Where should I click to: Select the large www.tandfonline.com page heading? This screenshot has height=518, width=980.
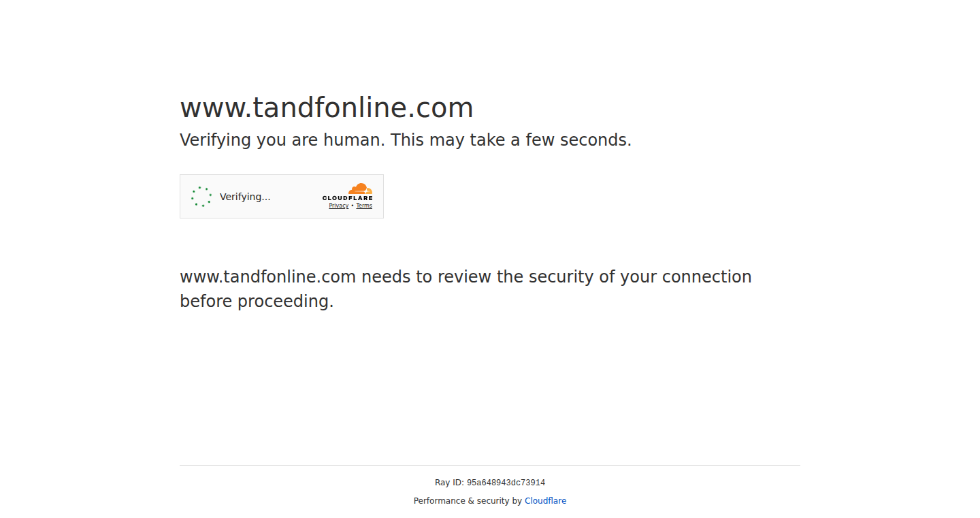[327, 108]
